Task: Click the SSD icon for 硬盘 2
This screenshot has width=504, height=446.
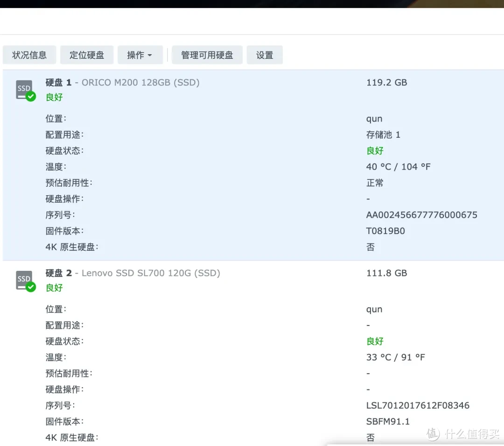Action: (x=23, y=279)
